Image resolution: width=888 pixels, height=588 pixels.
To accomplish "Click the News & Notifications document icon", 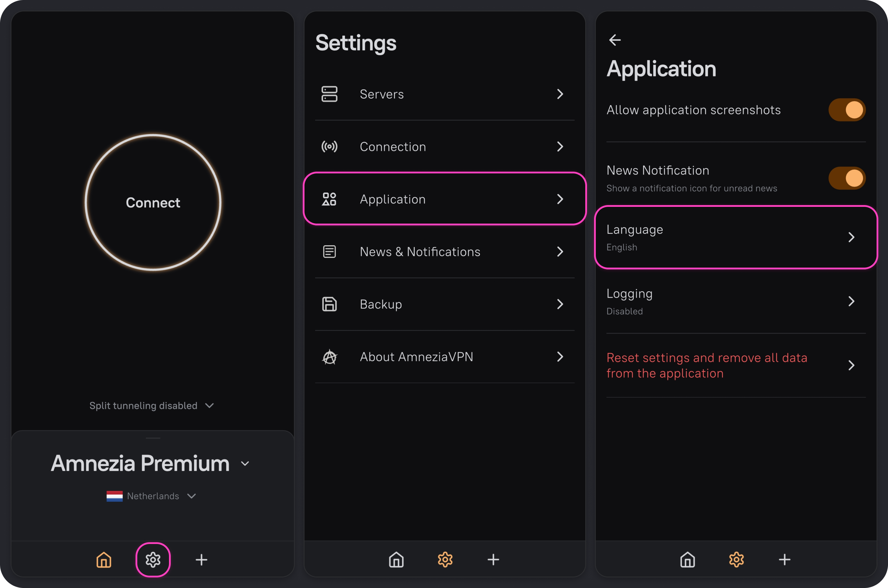I will tap(329, 252).
